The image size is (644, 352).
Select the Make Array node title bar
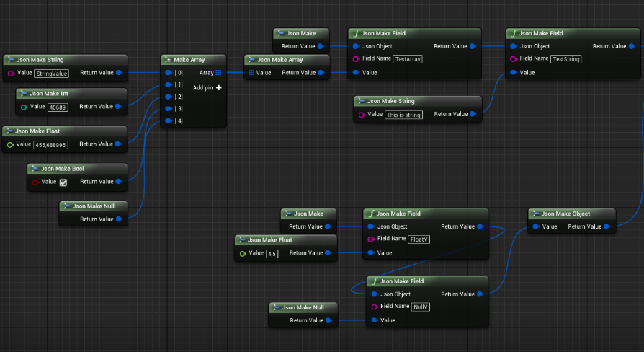(193, 60)
